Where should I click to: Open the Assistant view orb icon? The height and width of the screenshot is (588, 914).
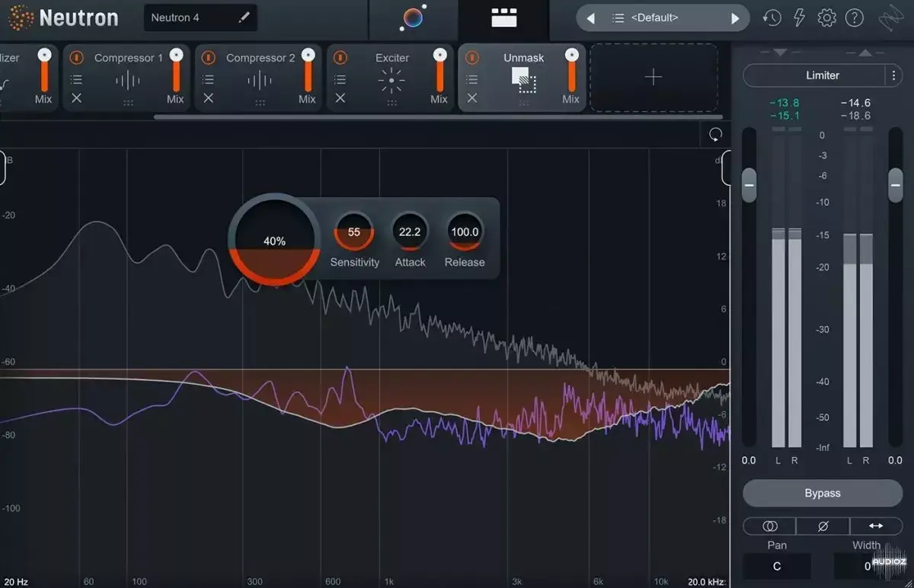pos(413,18)
